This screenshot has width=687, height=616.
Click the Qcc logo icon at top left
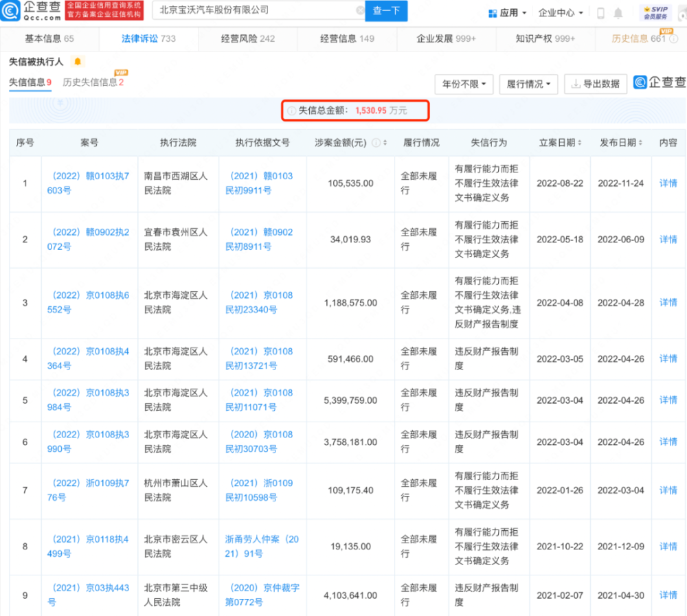(10, 10)
